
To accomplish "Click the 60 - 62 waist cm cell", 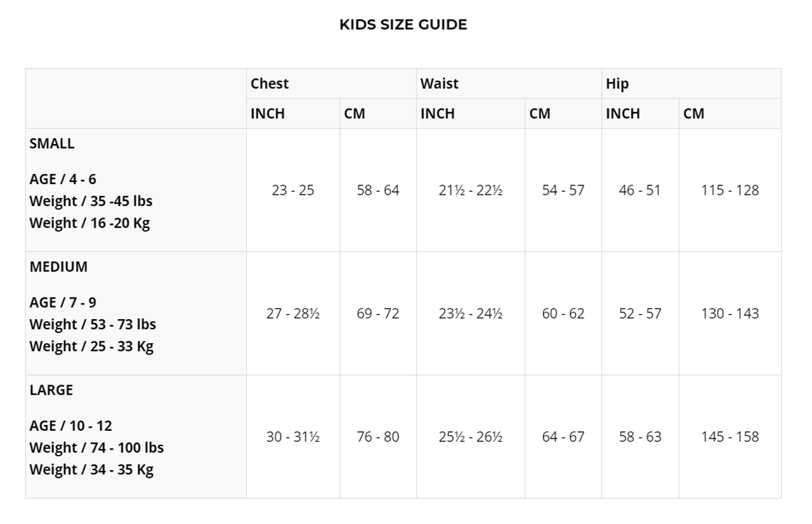I will point(563,313).
